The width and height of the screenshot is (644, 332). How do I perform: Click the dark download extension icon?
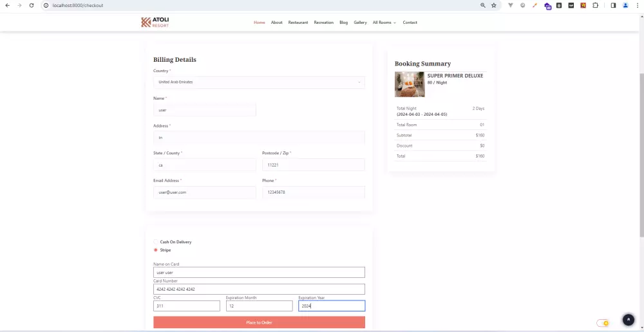tap(559, 5)
